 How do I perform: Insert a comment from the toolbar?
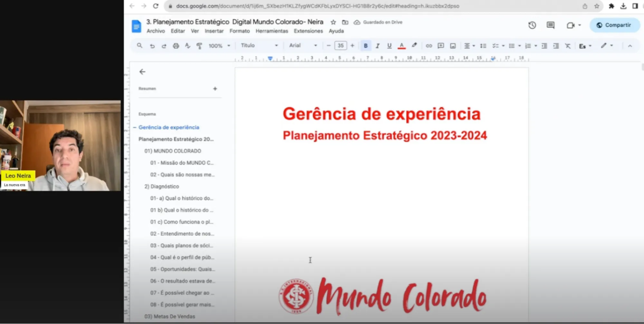click(441, 45)
